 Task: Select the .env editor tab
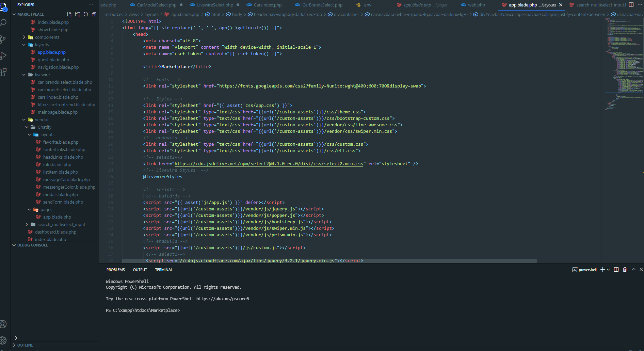(x=367, y=5)
